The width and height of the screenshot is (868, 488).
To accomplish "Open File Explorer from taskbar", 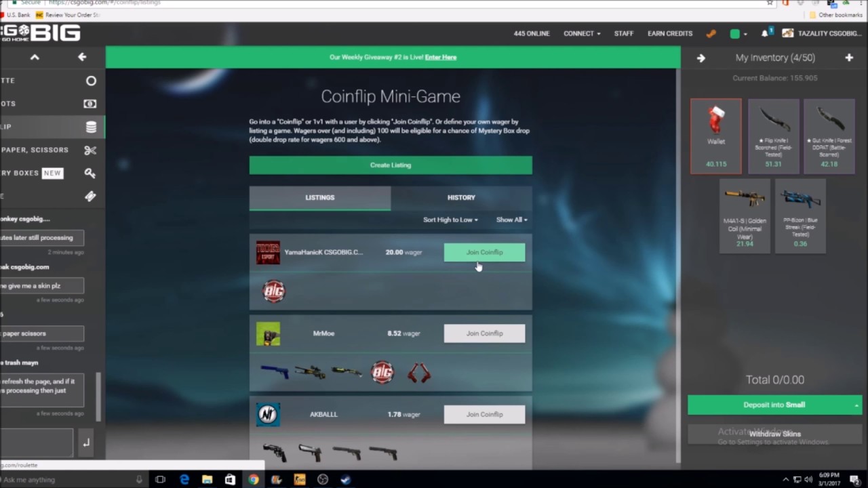I will tap(208, 480).
